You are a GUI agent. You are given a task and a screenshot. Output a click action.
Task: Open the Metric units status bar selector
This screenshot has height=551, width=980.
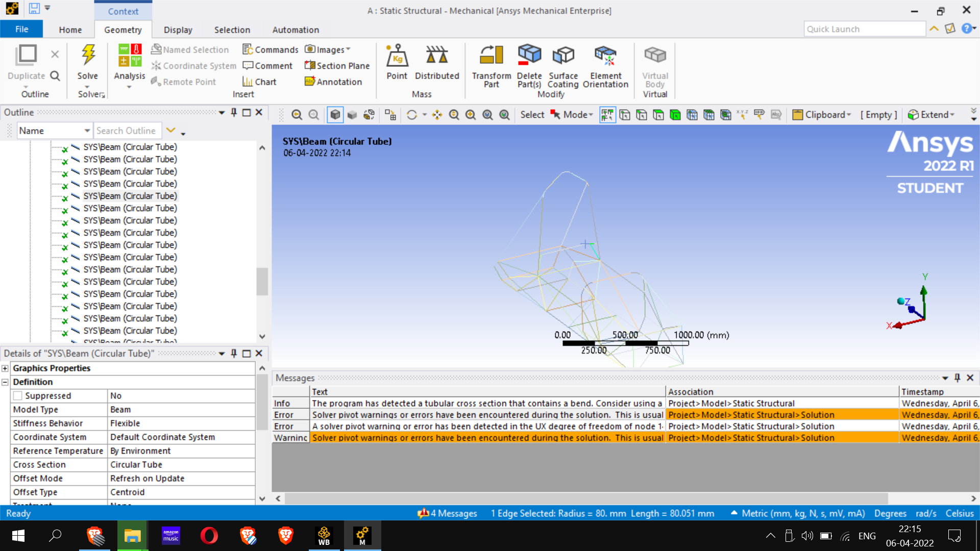(x=798, y=513)
